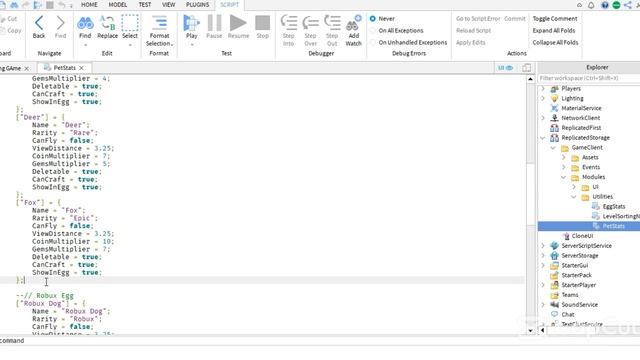Expand the Lighting tree node
Image resolution: width=640 pixels, height=360 pixels.
pos(543,98)
